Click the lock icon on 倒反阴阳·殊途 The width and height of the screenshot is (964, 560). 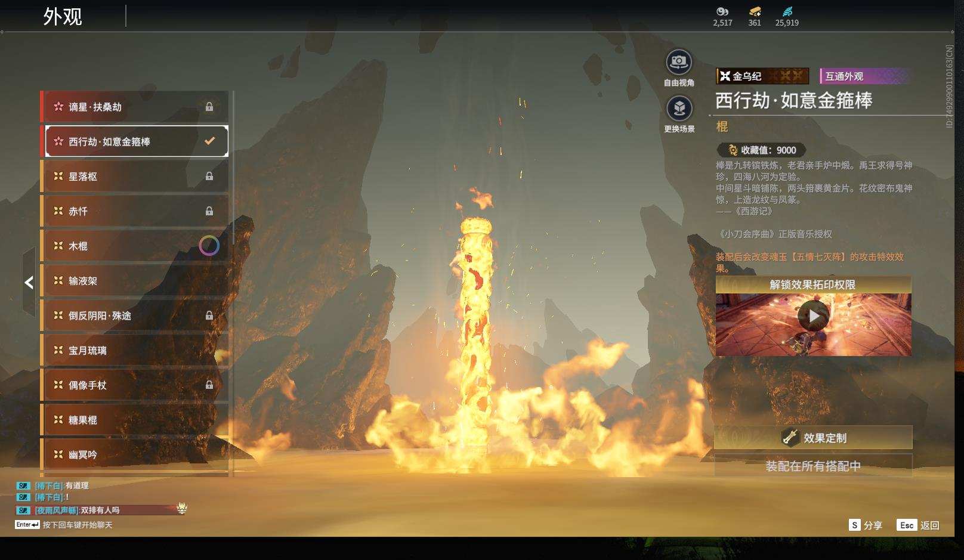pyautogui.click(x=209, y=315)
